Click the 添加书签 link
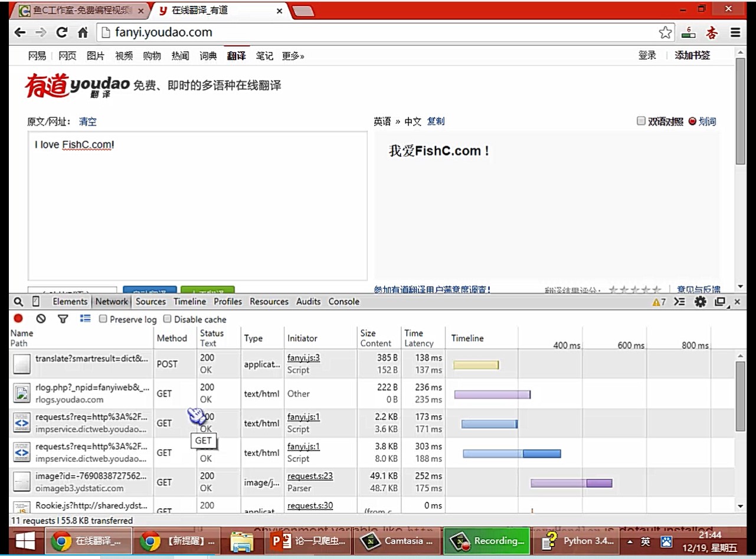This screenshot has width=756, height=559. (x=692, y=55)
